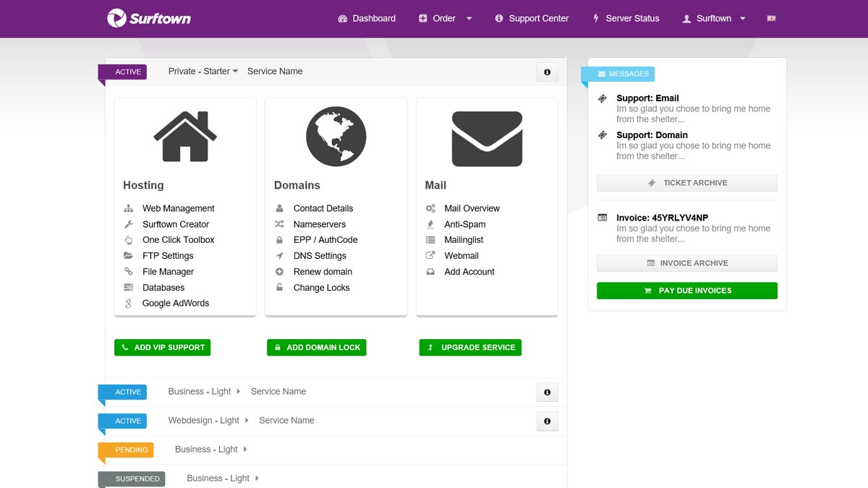Click the info icon for Private - Starter
Viewport: 868px width, 488px height.
coord(547,72)
